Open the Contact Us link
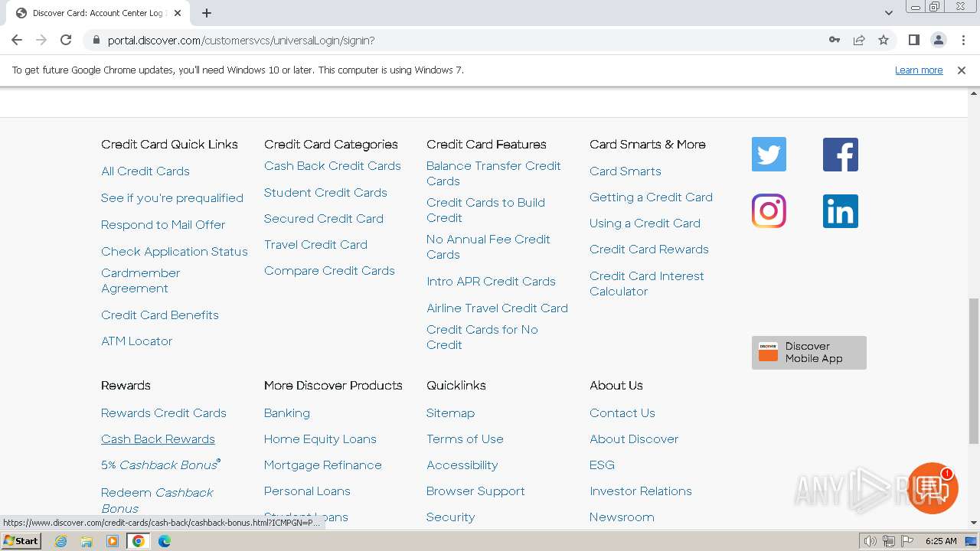This screenshot has width=980, height=551. coord(622,413)
